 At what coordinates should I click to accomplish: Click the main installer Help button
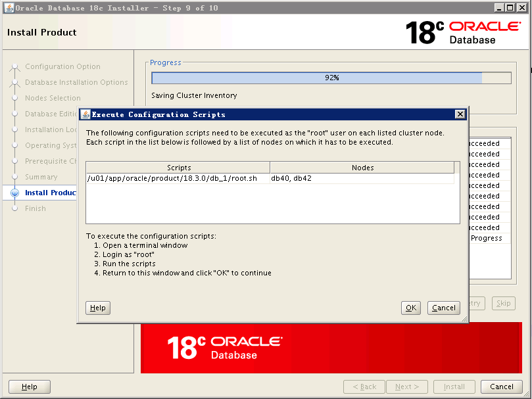pos(30,387)
